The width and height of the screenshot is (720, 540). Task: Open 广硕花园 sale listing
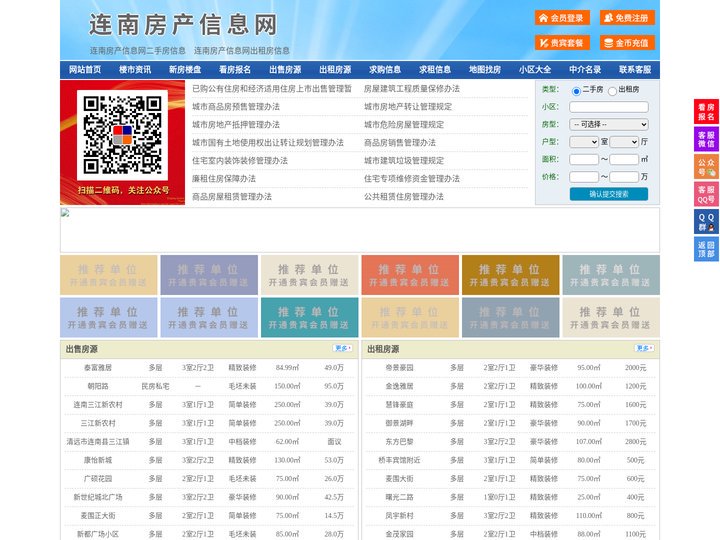[x=98, y=478]
